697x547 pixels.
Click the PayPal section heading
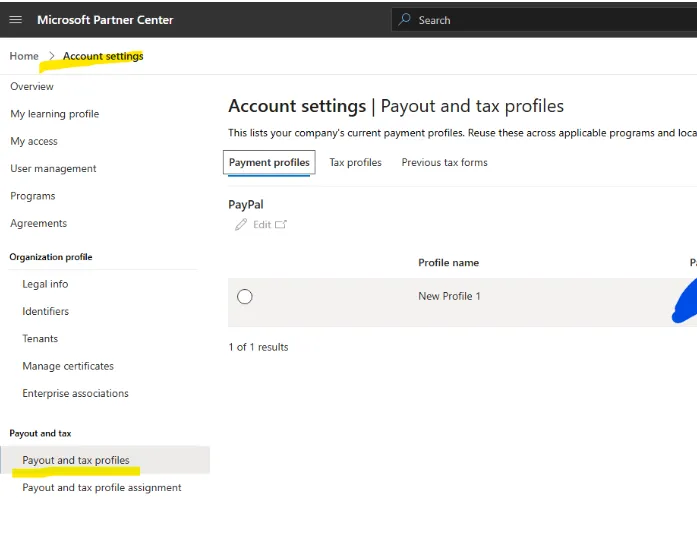246,205
